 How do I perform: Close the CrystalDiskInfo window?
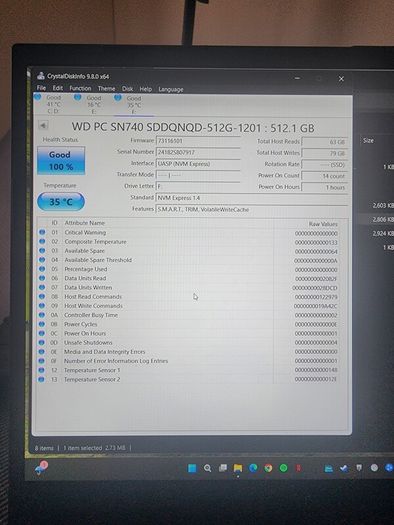[x=341, y=79]
